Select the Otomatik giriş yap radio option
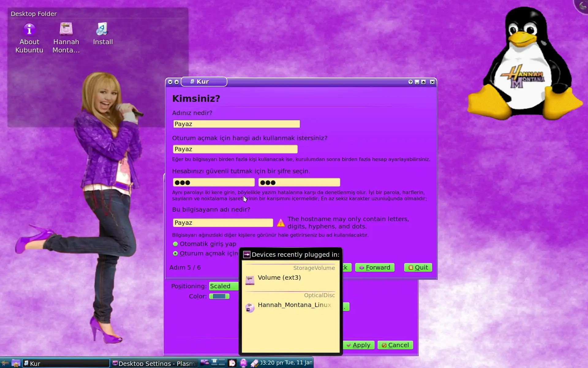 [x=175, y=244]
